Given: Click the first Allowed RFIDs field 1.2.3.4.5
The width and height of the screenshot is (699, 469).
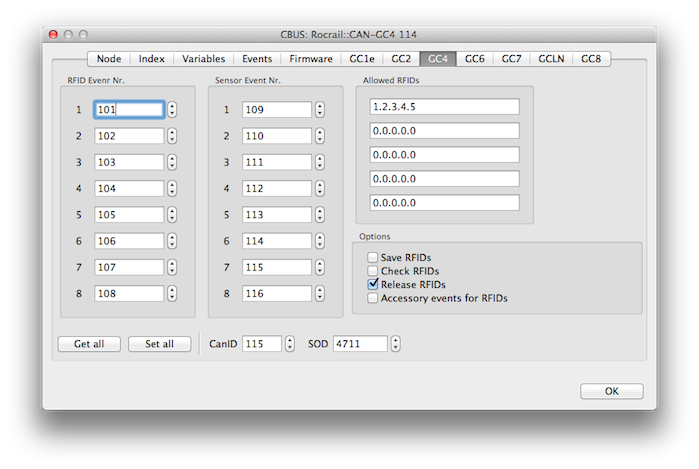Looking at the screenshot, I should click(x=445, y=106).
